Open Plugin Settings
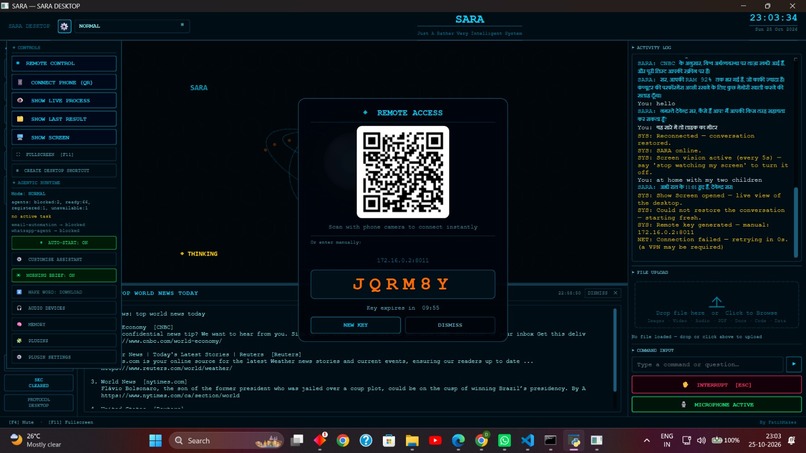Image resolution: width=806 pixels, height=453 pixels. coord(64,357)
